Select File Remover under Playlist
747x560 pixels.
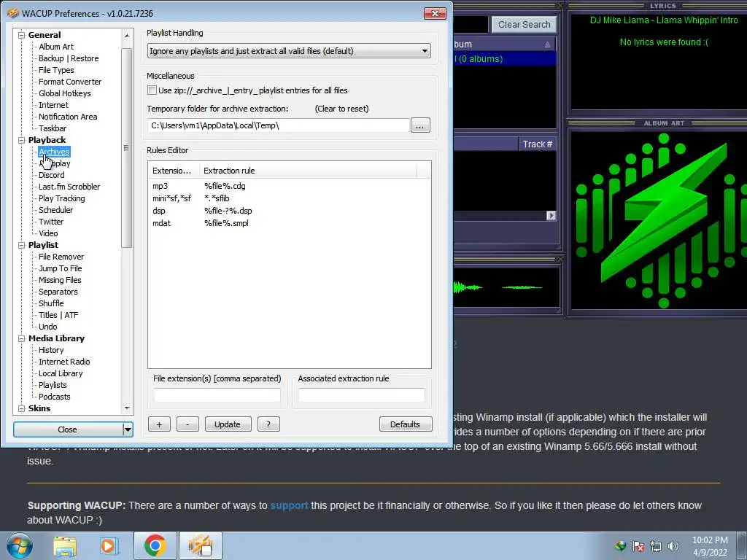click(x=61, y=257)
